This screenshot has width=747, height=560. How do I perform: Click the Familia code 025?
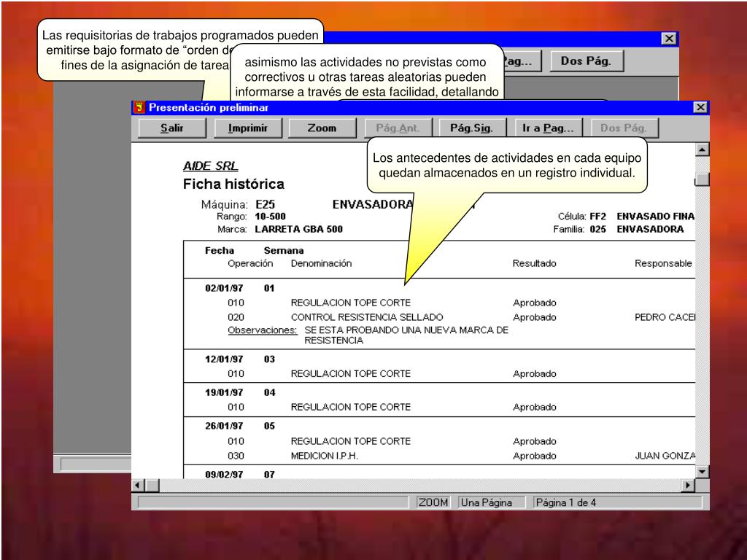(598, 229)
